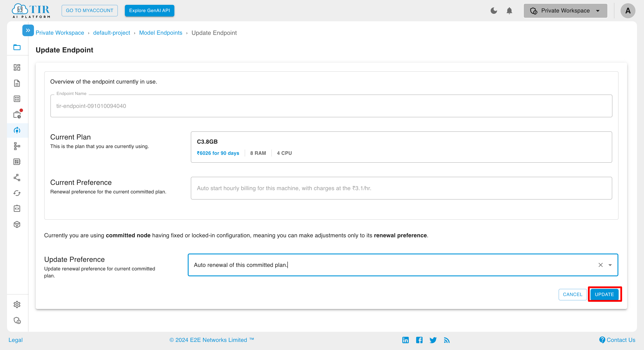Screen dimensions: 644x350
Task: Open the document icon in sidebar
Action: pos(17,83)
